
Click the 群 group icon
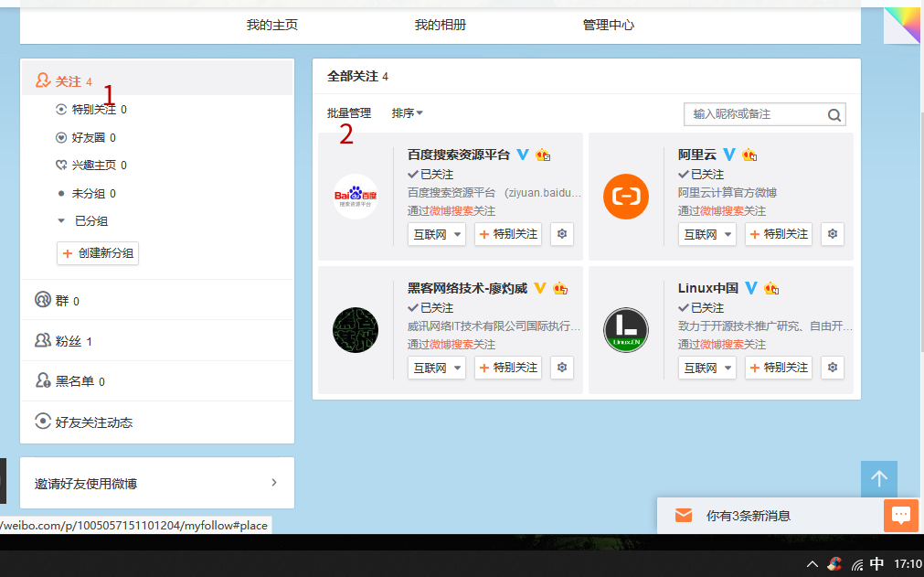coord(42,299)
